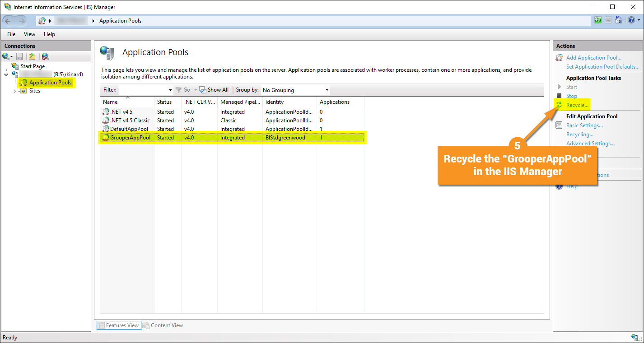Click the blue question mark Help icon
The image size is (644, 343).
click(630, 20)
